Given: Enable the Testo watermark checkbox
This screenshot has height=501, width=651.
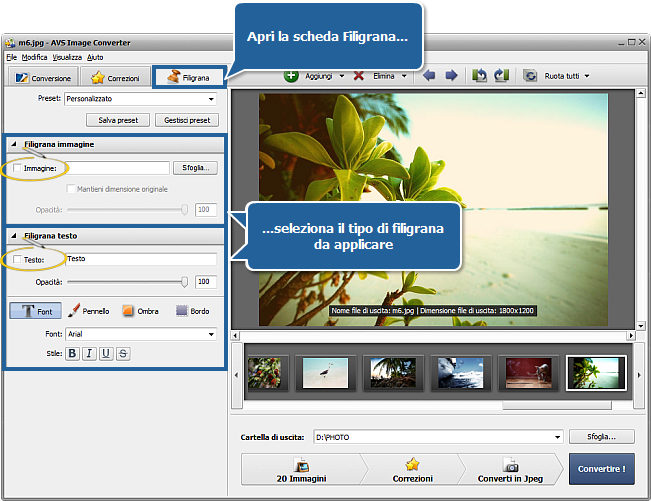Looking at the screenshot, I should 17,260.
